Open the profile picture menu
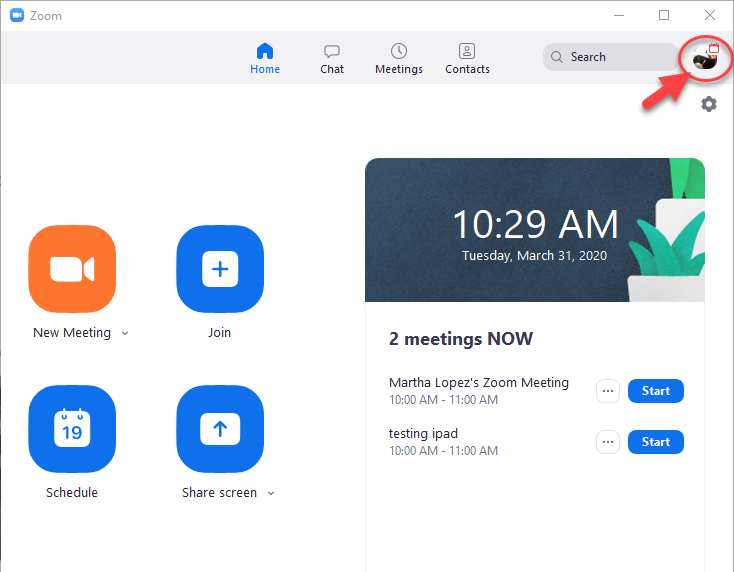Screen dimensions: 734x572 point(705,58)
